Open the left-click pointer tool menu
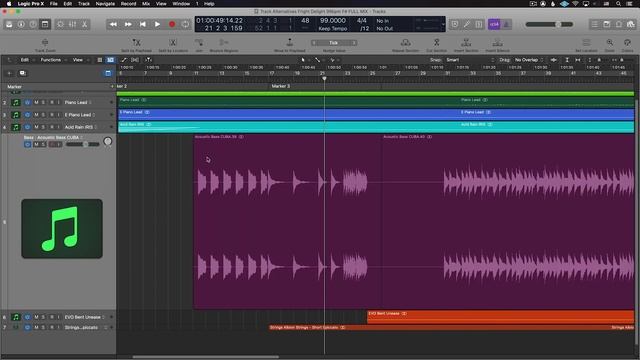This screenshot has height=360, width=640. click(x=304, y=60)
